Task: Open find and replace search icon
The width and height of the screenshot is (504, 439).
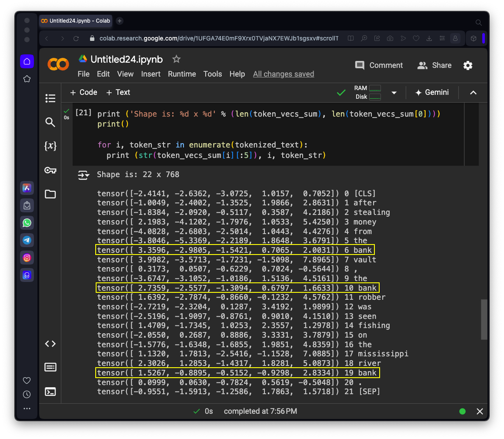Action: tap(50, 122)
